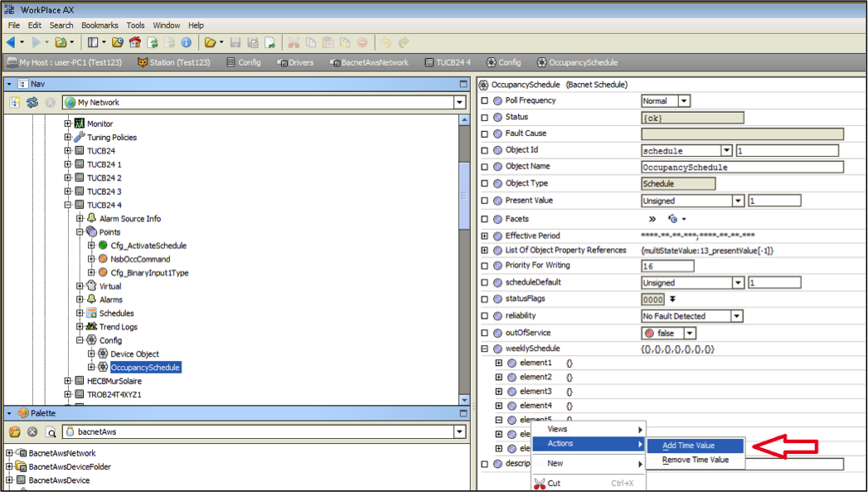This screenshot has height=492, width=868.
Task: Click the Priority For Writing input field
Action: pyautogui.click(x=667, y=266)
